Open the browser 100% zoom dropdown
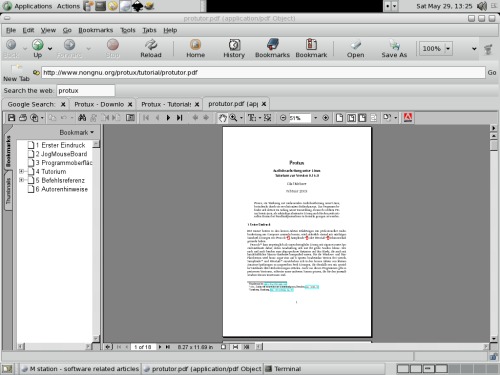 448,49
